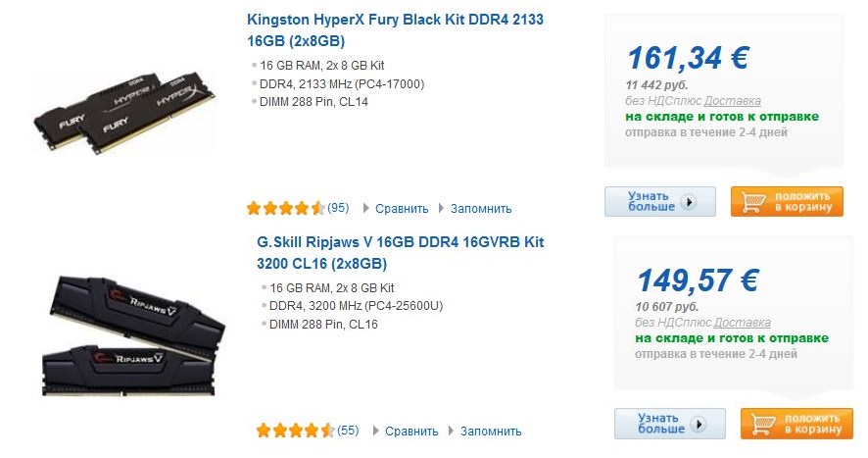Click the shopping cart icon on Kingston's orange button
The width and height of the screenshot is (868, 458).
point(754,202)
